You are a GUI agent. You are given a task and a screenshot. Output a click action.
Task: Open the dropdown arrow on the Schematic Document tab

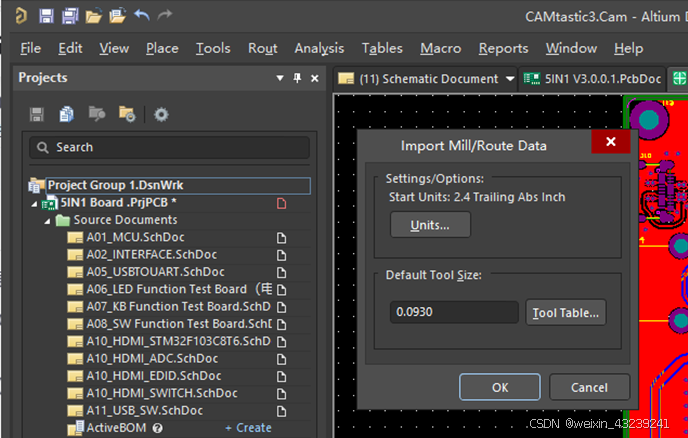pyautogui.click(x=510, y=79)
